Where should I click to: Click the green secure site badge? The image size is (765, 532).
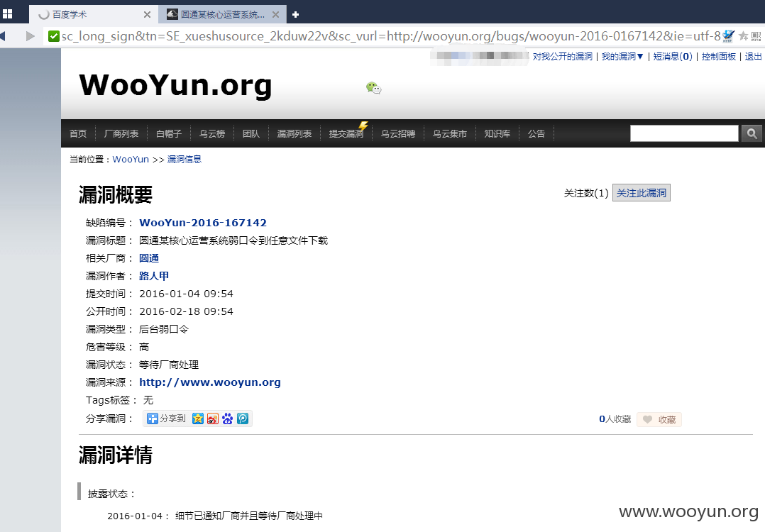point(54,36)
